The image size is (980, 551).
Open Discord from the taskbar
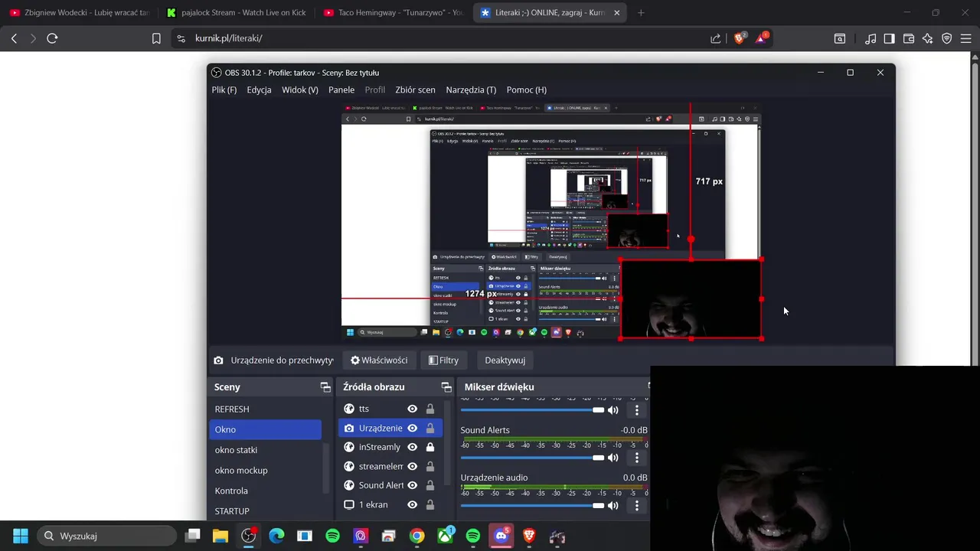pyautogui.click(x=501, y=536)
